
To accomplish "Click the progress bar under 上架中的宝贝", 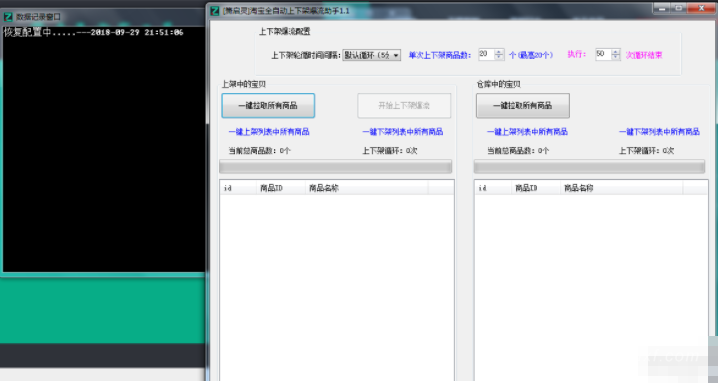I will tap(336, 166).
